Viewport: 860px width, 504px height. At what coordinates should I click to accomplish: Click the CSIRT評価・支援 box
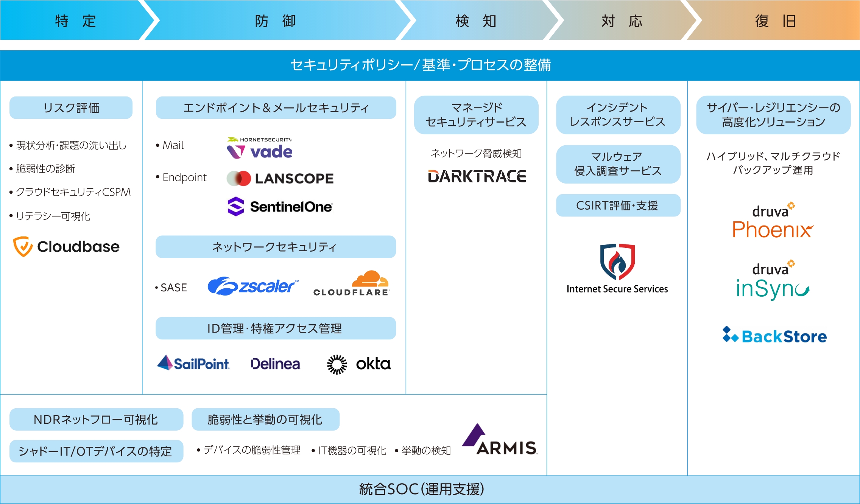tap(618, 205)
